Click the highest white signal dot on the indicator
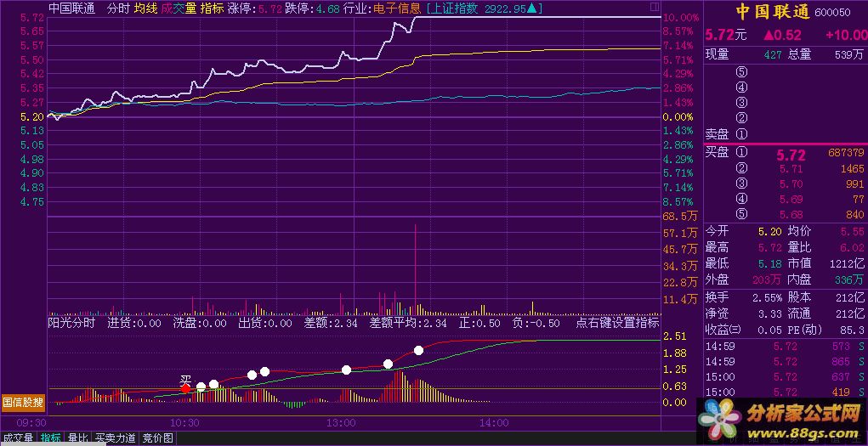 pos(418,350)
